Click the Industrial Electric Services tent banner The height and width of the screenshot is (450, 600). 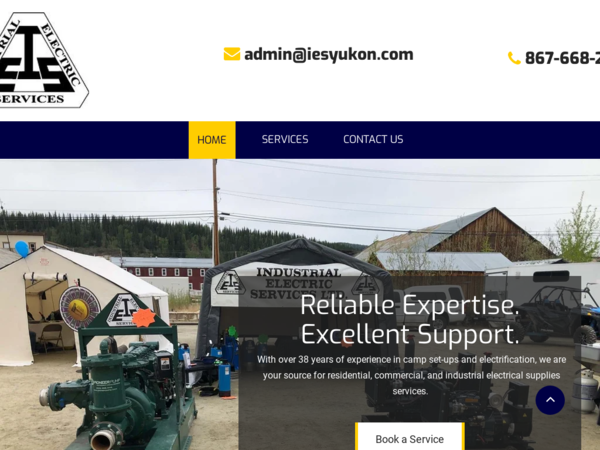[297, 284]
